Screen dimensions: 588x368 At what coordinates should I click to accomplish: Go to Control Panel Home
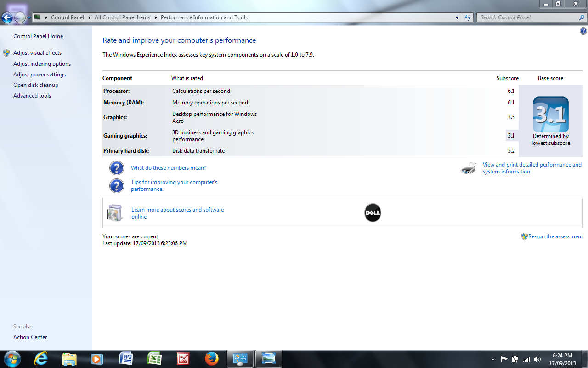(x=38, y=36)
